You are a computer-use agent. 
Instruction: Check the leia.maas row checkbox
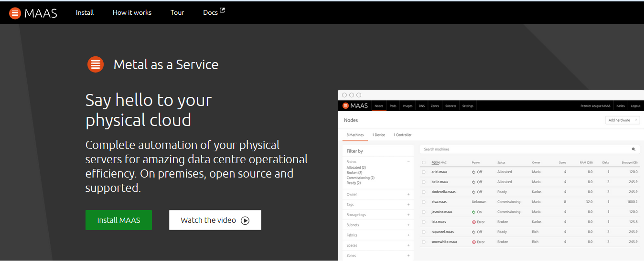coord(424,222)
